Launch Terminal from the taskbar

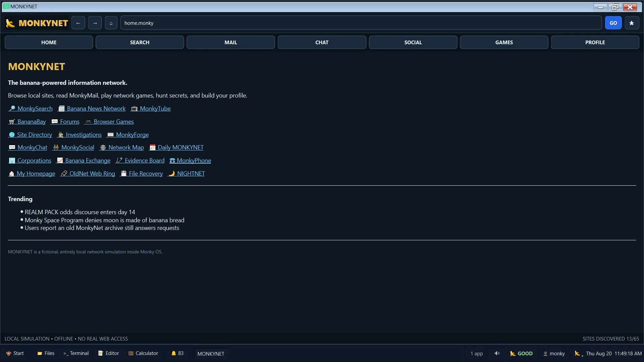76,353
